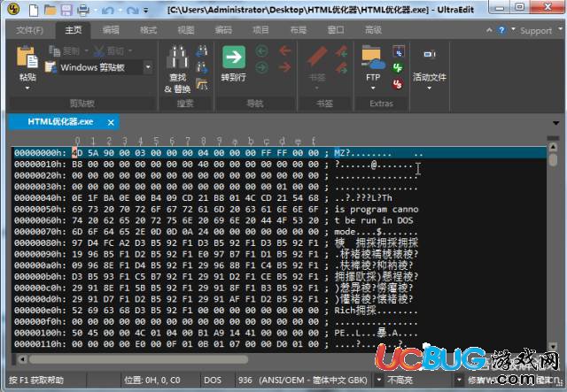Click the vertical scrollbar thumb
Image resolution: width=567 pixels, height=392 pixels.
pyautogui.click(x=553, y=159)
